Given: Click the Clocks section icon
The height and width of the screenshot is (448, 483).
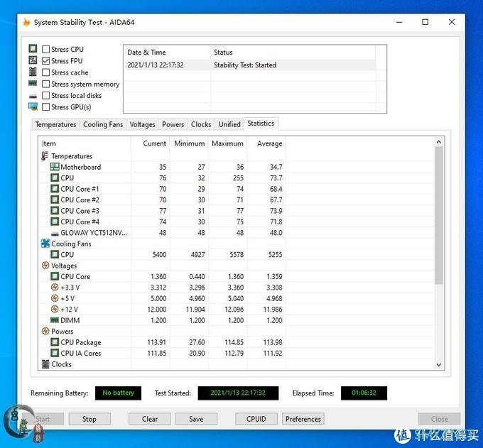Looking at the screenshot, I should pos(45,364).
